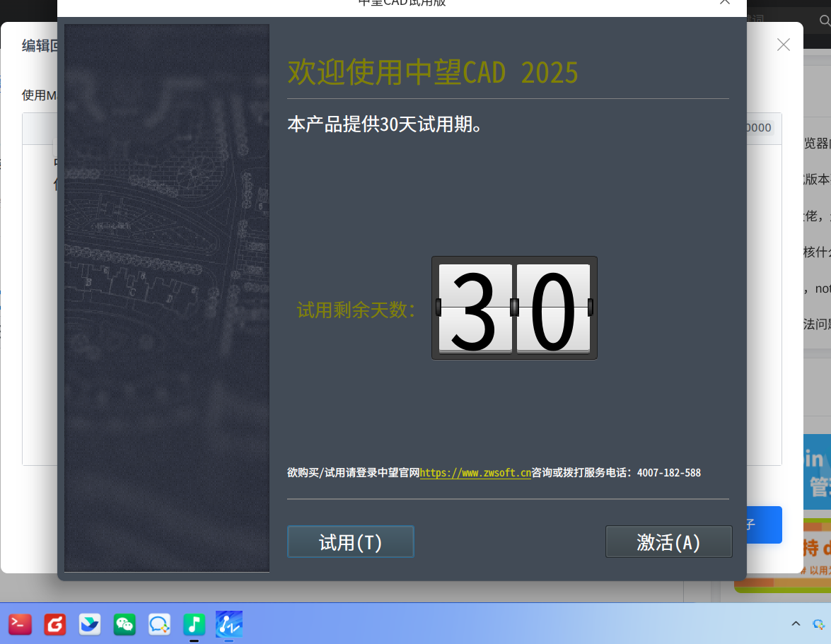Click the text 本产品提供30天试用期。
Viewport: 831px width, 644px height.
[385, 124]
